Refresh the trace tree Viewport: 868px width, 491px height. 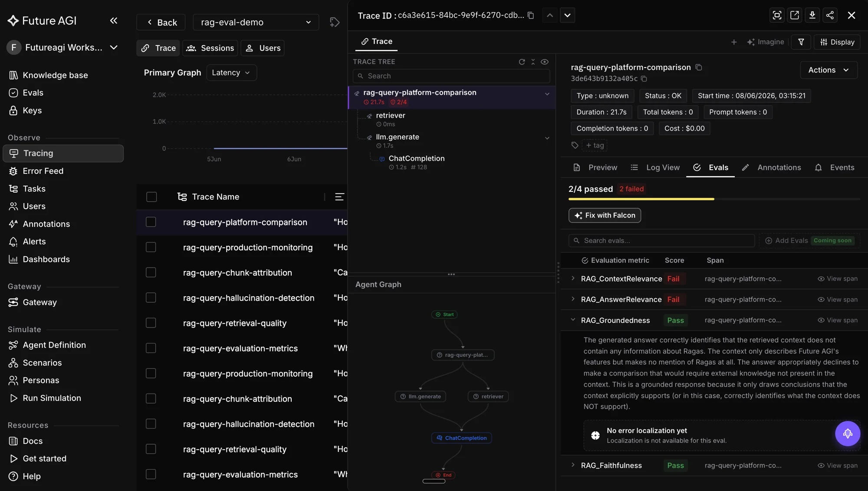(522, 62)
